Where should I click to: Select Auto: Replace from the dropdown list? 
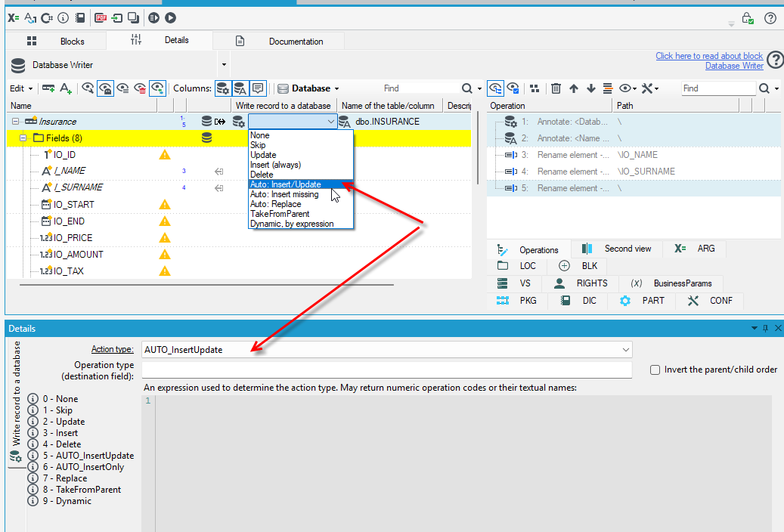point(275,204)
